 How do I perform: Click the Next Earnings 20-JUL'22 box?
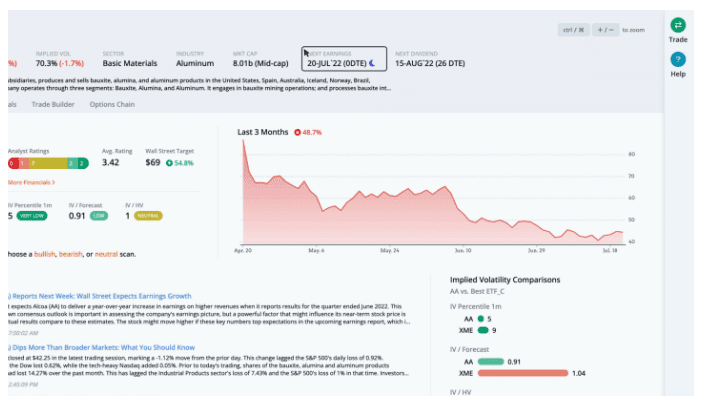(344, 59)
